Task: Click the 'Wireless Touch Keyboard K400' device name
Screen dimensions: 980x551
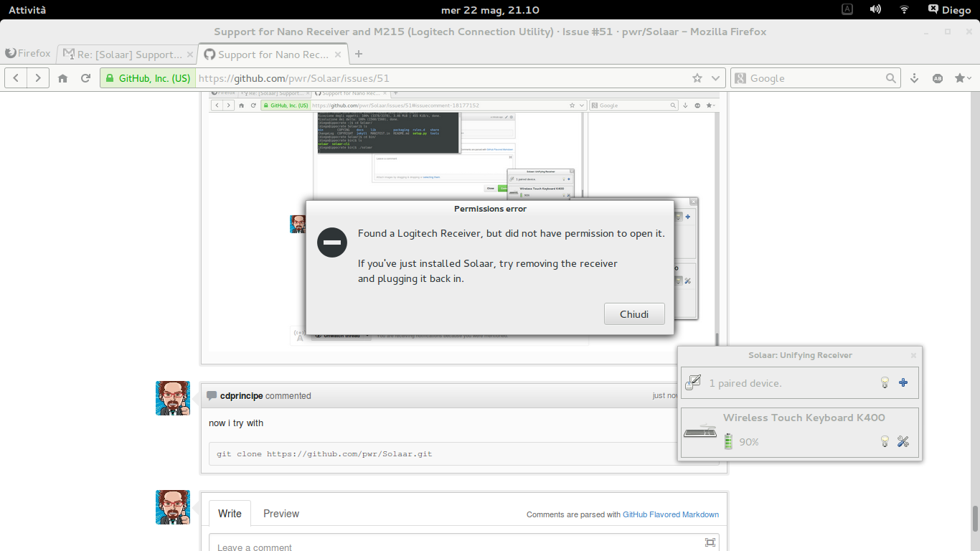Action: pos(804,418)
